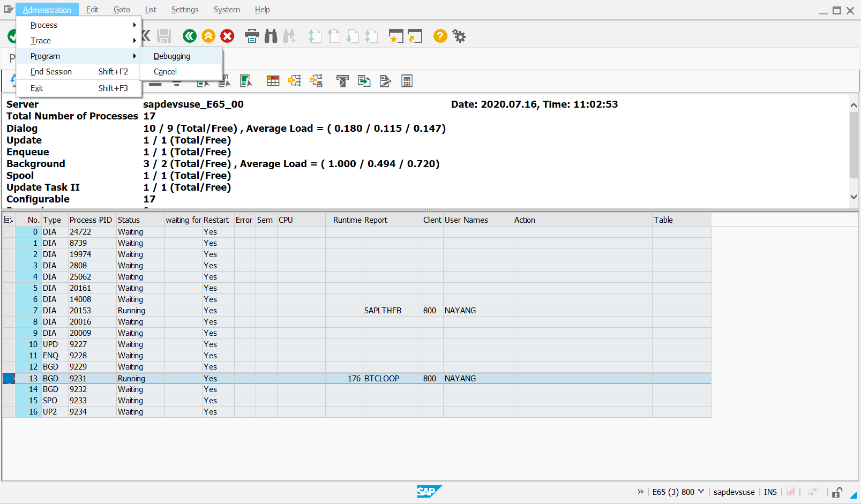Click the spreadsheet view icon
Image resolution: width=861 pixels, height=504 pixels.
(273, 81)
